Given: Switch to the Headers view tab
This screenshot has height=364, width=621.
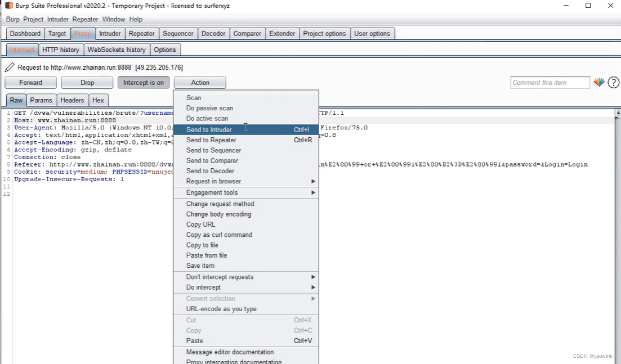Looking at the screenshot, I should point(72,100).
